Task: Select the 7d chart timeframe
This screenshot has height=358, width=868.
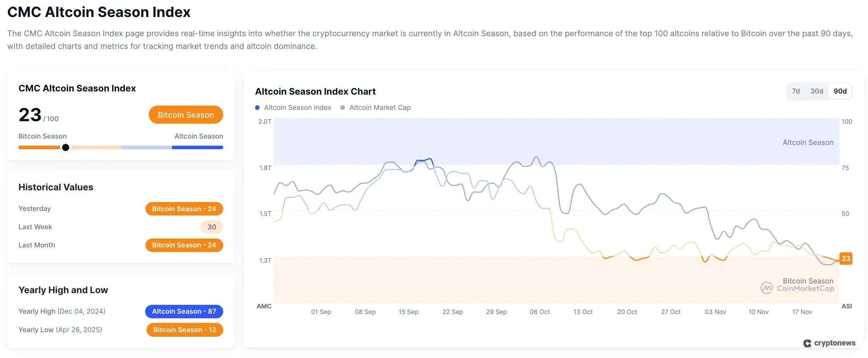Action: (x=796, y=91)
